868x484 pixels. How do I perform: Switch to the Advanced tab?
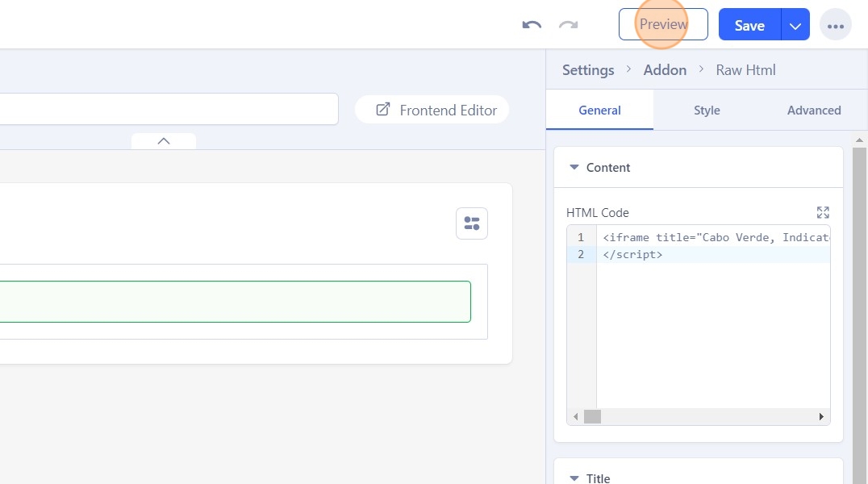(814, 111)
